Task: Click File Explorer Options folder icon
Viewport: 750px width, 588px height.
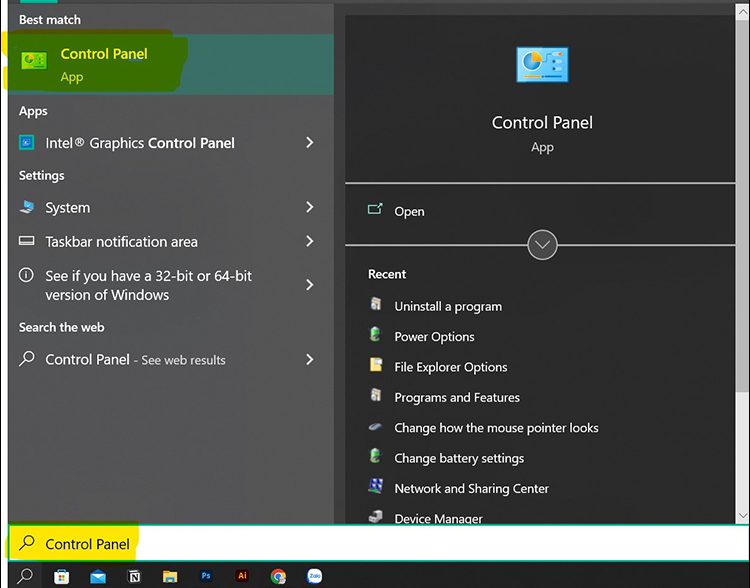Action: tap(376, 365)
